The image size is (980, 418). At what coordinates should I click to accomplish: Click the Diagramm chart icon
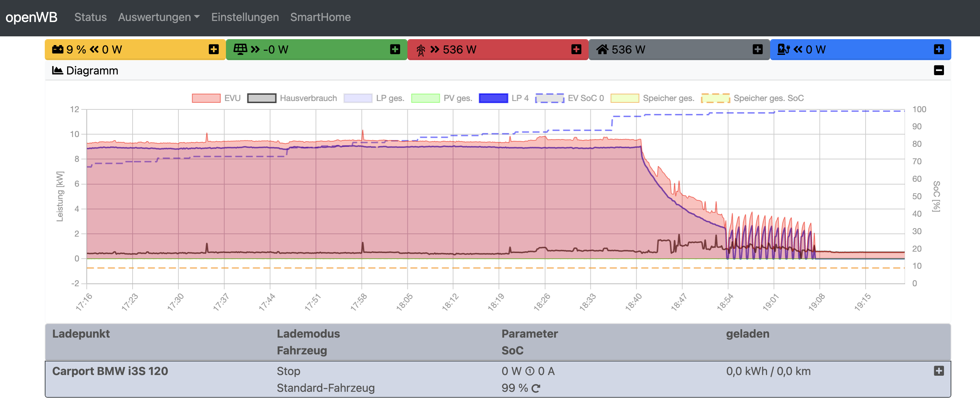click(x=57, y=71)
